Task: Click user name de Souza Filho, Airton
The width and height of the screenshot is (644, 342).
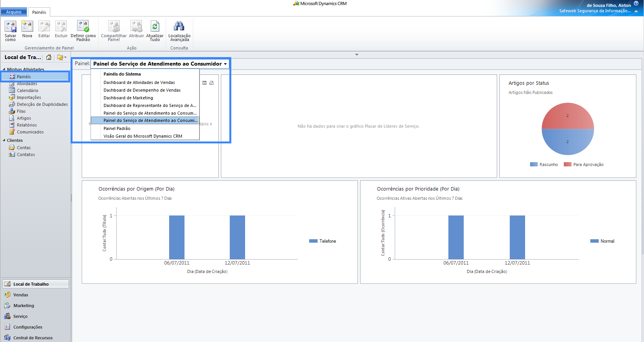Action: (609, 5)
